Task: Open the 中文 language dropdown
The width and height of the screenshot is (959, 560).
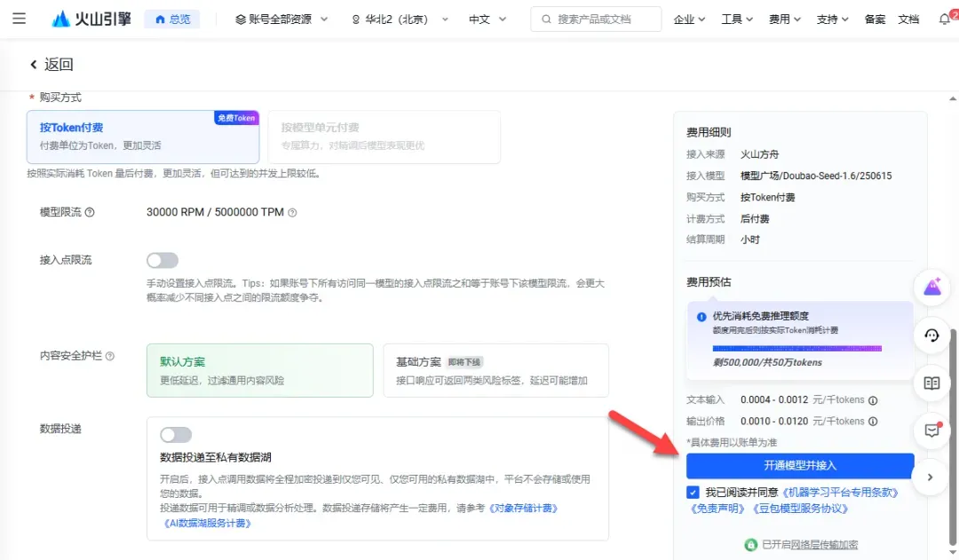Action: tap(487, 20)
